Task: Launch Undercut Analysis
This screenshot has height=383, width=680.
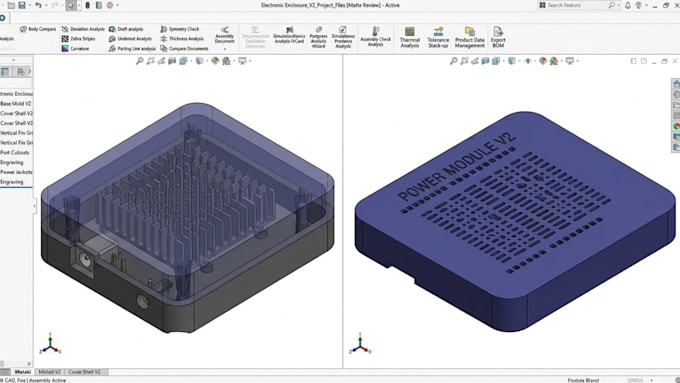Action: (130, 39)
